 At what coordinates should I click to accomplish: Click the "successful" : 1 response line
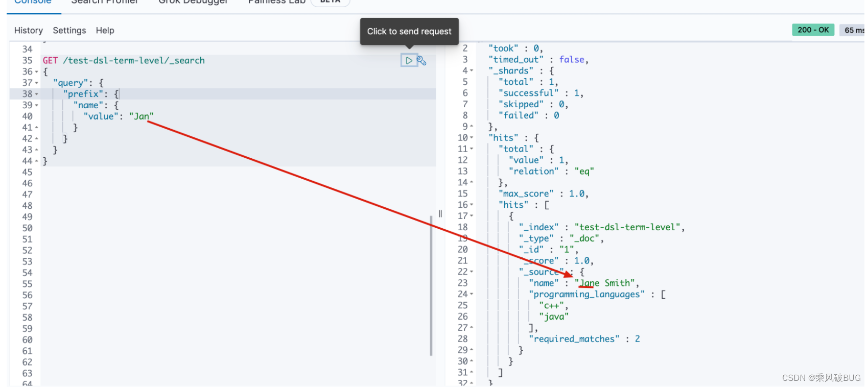[541, 93]
